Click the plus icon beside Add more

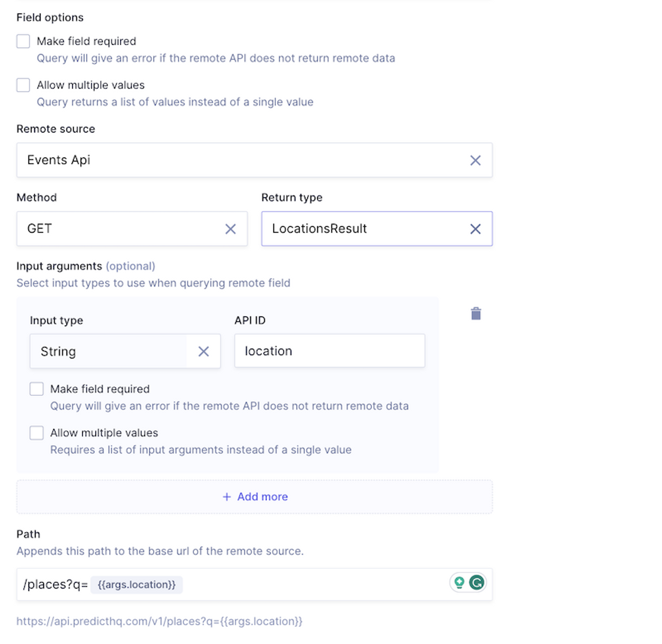(227, 497)
